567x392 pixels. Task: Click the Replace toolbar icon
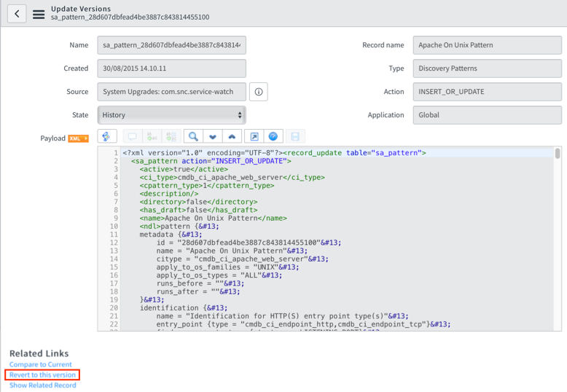pyautogui.click(x=152, y=137)
